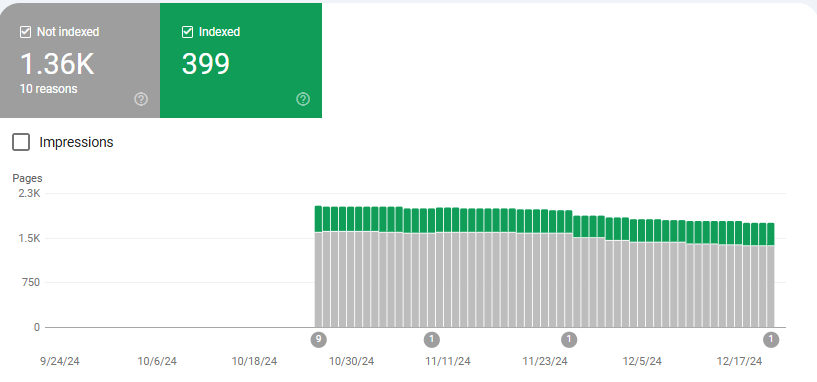Select the Not indexed 1.36K card
This screenshot has height=382, width=817.
[x=80, y=60]
